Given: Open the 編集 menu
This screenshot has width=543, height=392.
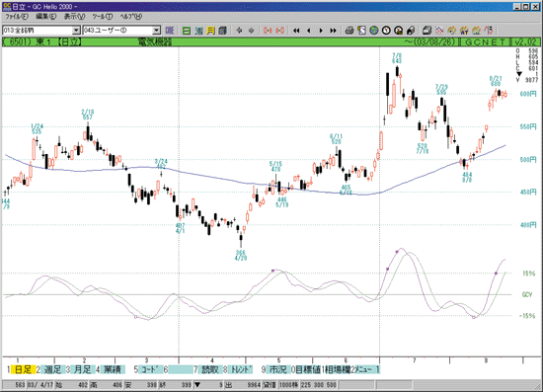Looking at the screenshot, I should click(45, 17).
